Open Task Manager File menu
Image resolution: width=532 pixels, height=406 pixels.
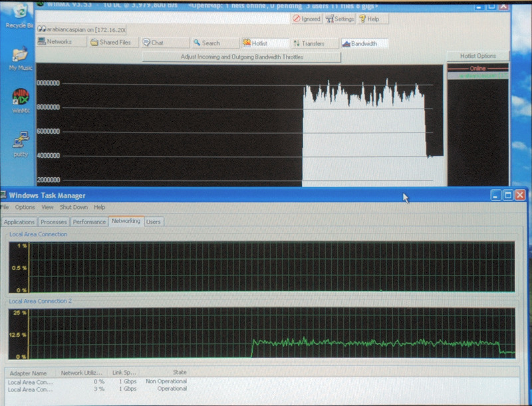(x=5, y=207)
